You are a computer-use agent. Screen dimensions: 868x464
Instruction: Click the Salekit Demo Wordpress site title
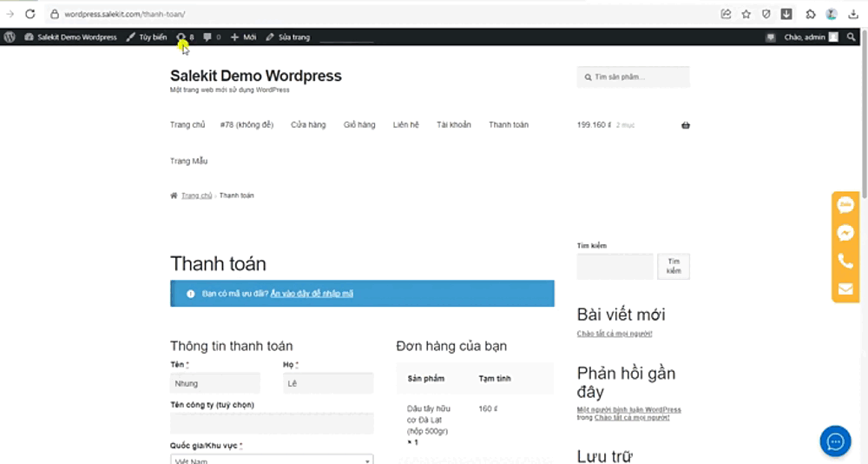[256, 76]
